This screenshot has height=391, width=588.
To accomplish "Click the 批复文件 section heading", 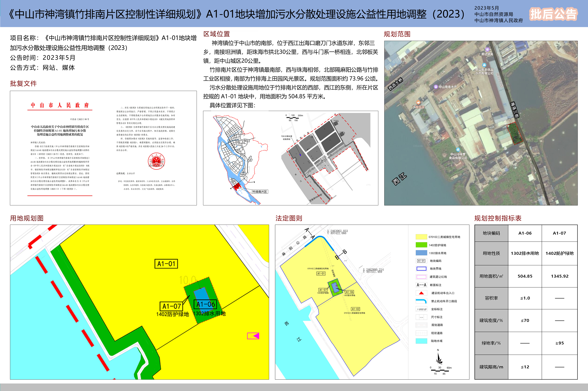I will click(23, 84).
